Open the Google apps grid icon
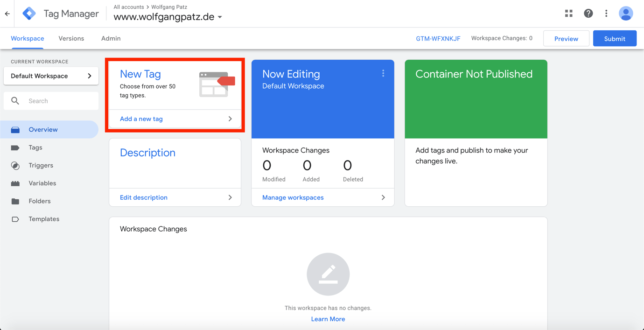This screenshot has width=644, height=330. (568, 14)
